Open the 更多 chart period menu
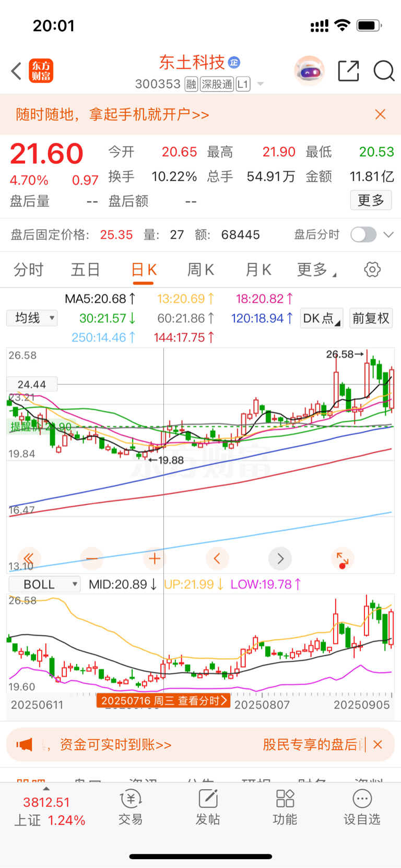This screenshot has width=401, height=868. click(x=316, y=270)
